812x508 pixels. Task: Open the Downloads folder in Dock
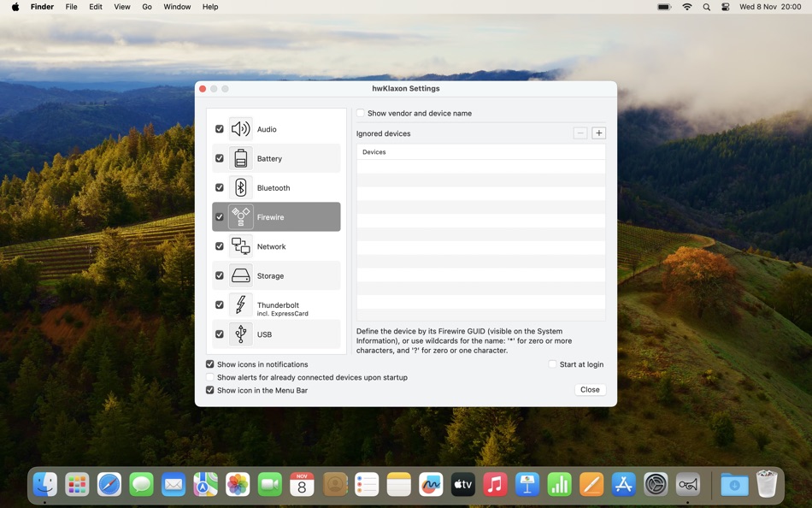[734, 485]
